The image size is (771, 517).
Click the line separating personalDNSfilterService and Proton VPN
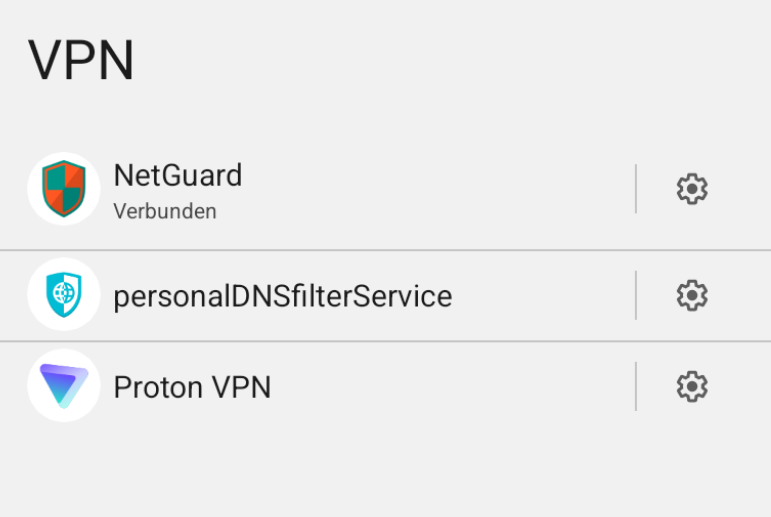pos(386,341)
